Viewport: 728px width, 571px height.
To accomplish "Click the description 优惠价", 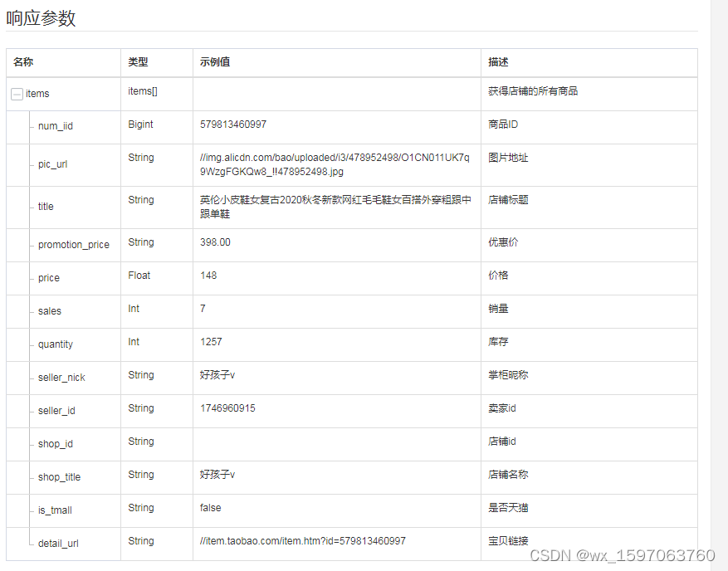I will pos(503,242).
